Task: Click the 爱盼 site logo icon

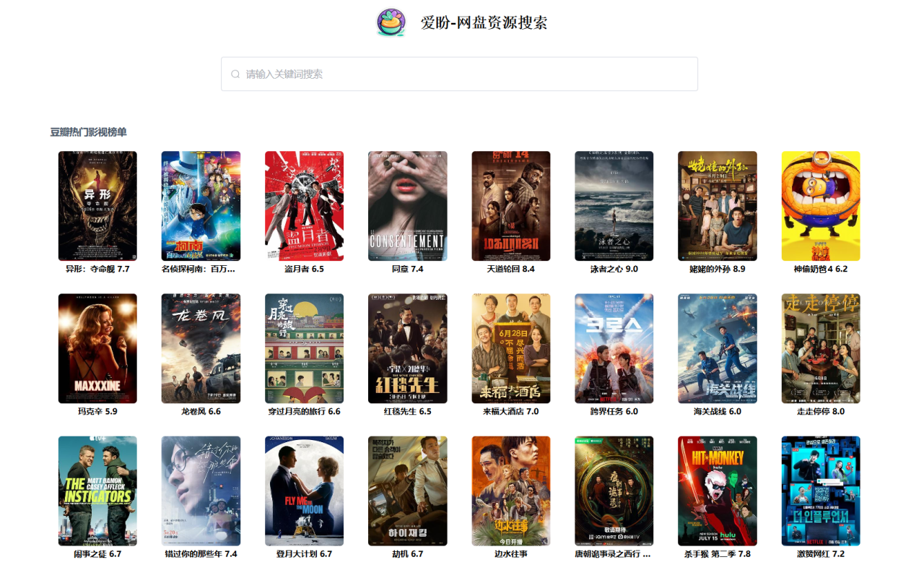Action: 391,22
